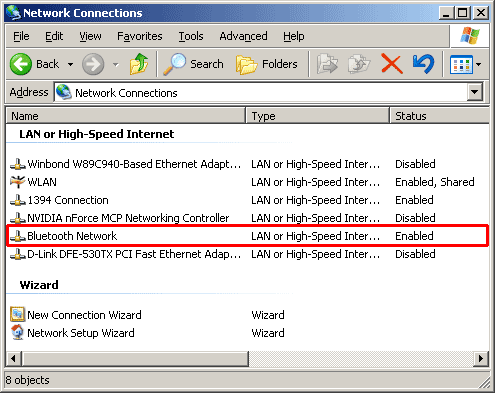Select the WLAN connection icon

click(x=17, y=182)
